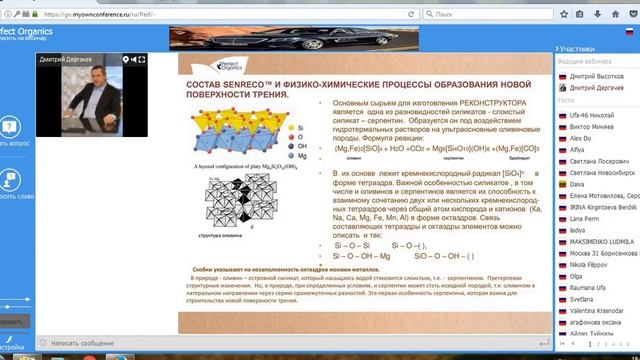
Task: Click the green padlock security icon
Action: [35, 14]
